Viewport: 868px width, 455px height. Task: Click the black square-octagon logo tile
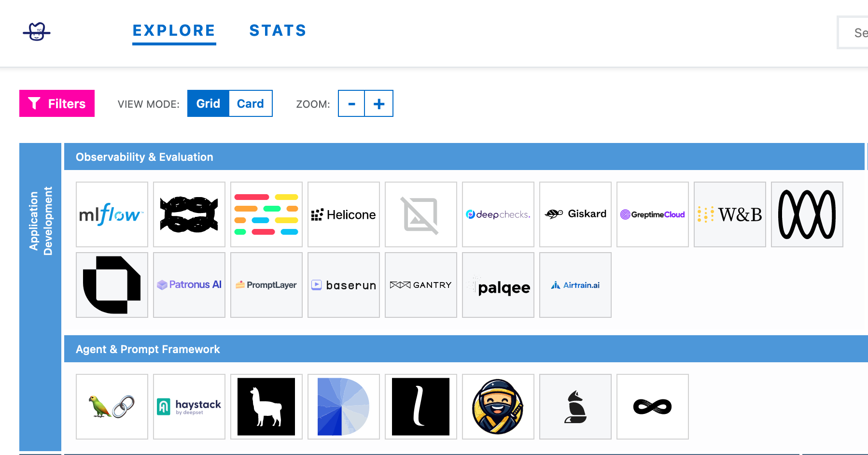click(112, 285)
